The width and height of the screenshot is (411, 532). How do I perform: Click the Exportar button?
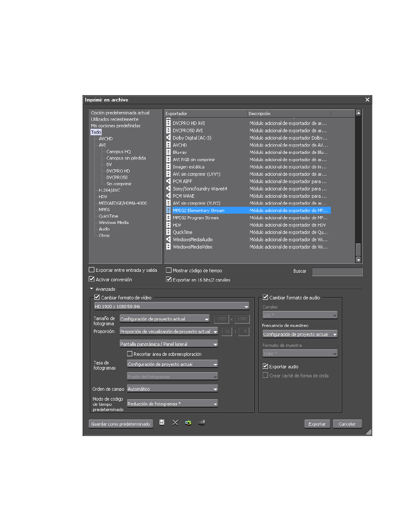pyautogui.click(x=317, y=424)
